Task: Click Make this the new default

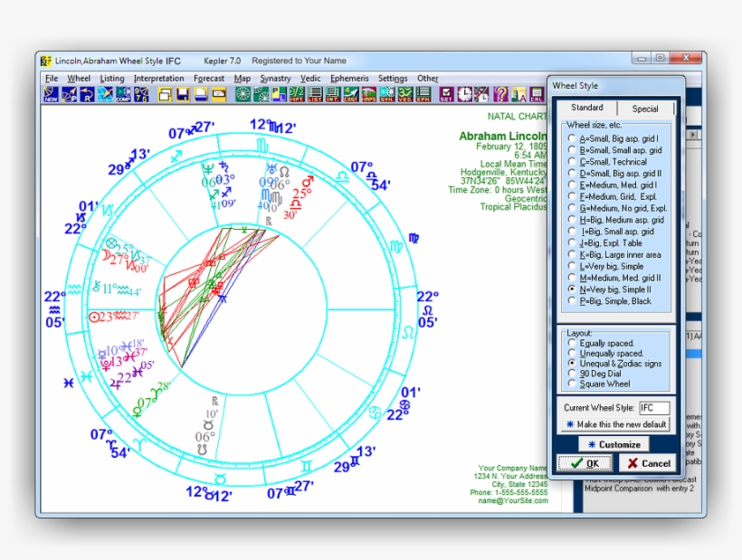Action: pos(616,424)
